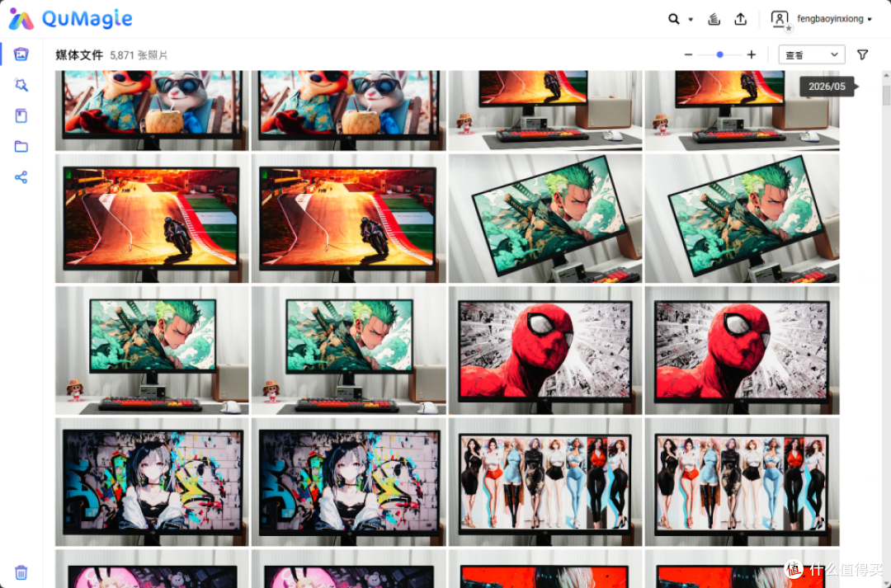Expand the search options arrow
The image size is (891, 588).
pos(691,19)
